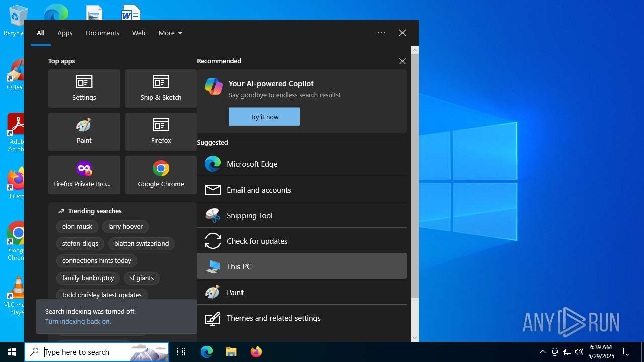
Task: Open Paint in the Suggested list
Action: [301, 292]
